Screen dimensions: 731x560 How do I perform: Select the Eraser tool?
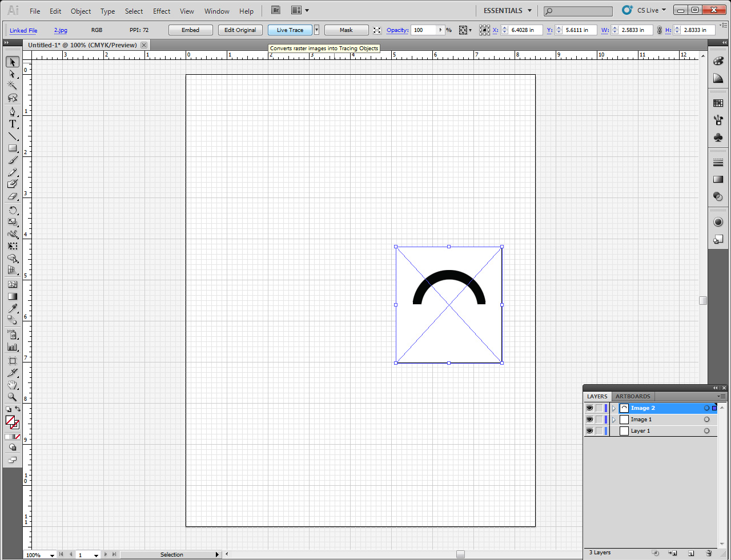(13, 196)
